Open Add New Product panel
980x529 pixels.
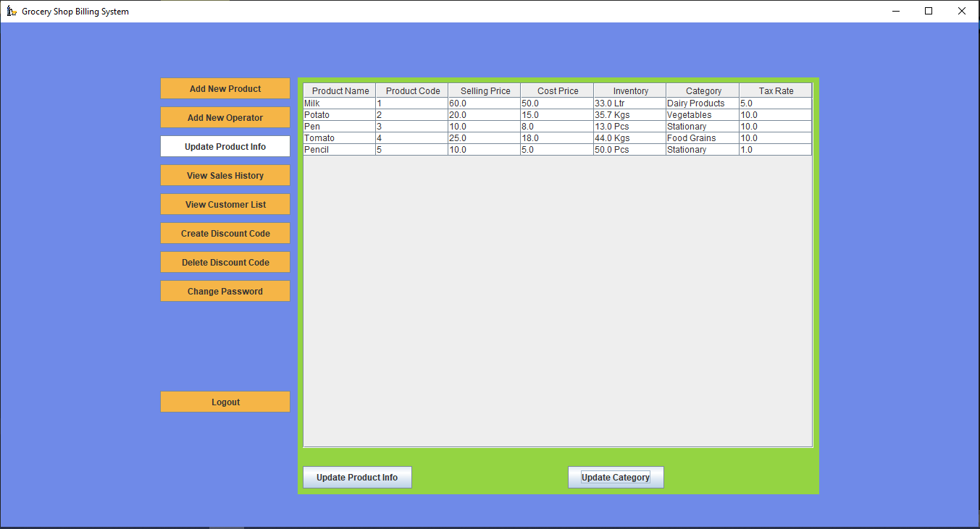click(x=225, y=88)
